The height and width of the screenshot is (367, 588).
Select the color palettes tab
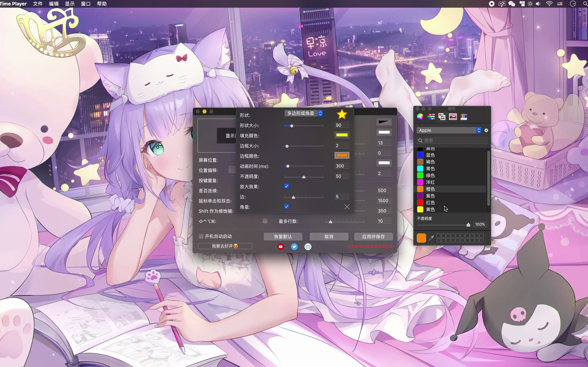442,117
